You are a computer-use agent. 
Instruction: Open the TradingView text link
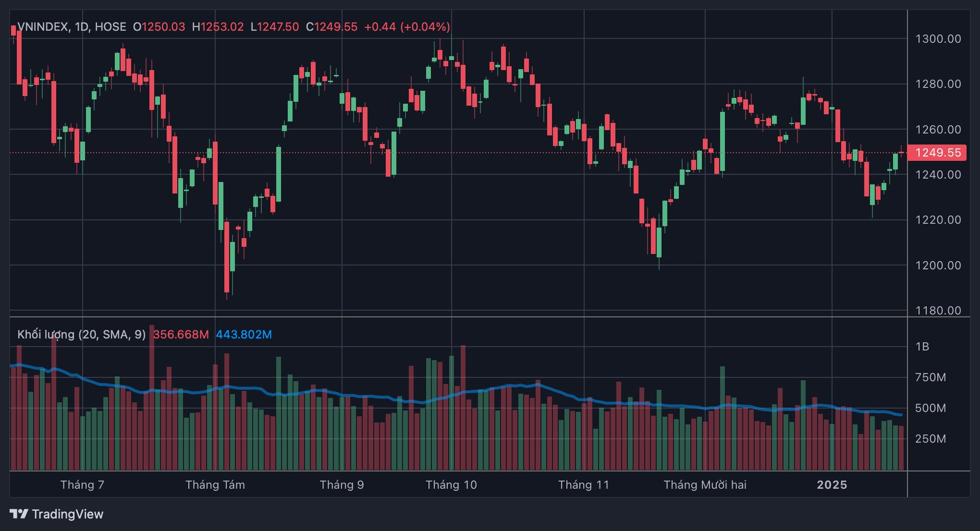67,514
